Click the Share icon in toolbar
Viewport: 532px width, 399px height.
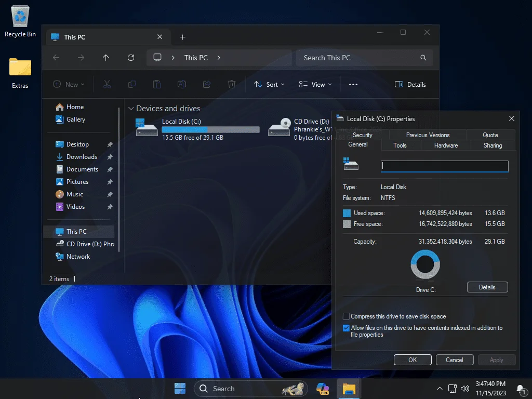pyautogui.click(x=207, y=85)
